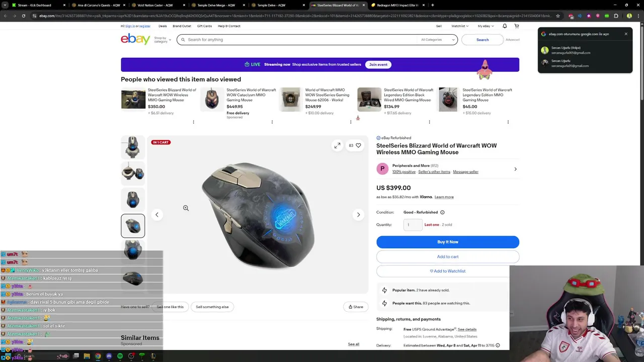This screenshot has width=644, height=362.
Task: Select the second product thumbnail image
Action: click(x=133, y=173)
